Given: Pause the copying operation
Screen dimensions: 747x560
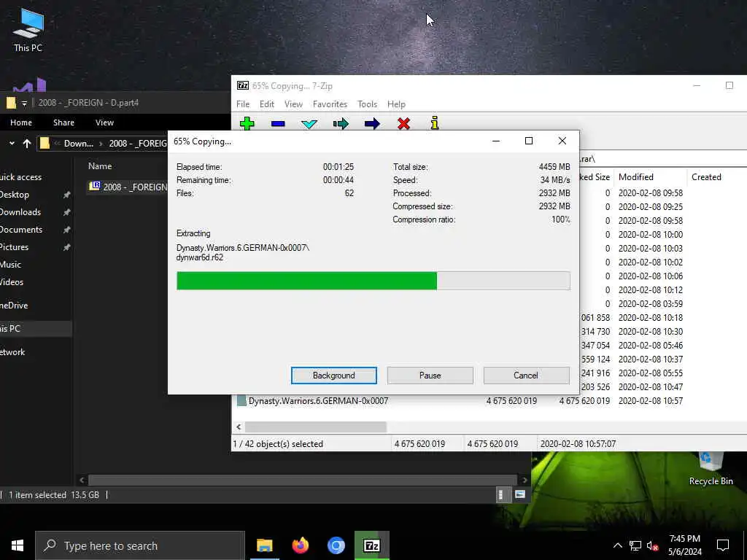Looking at the screenshot, I should tap(430, 376).
